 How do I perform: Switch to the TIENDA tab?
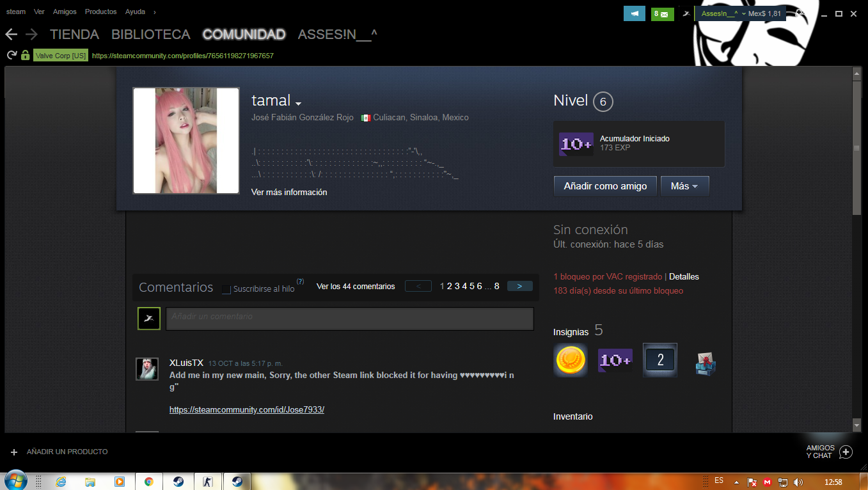[75, 35]
